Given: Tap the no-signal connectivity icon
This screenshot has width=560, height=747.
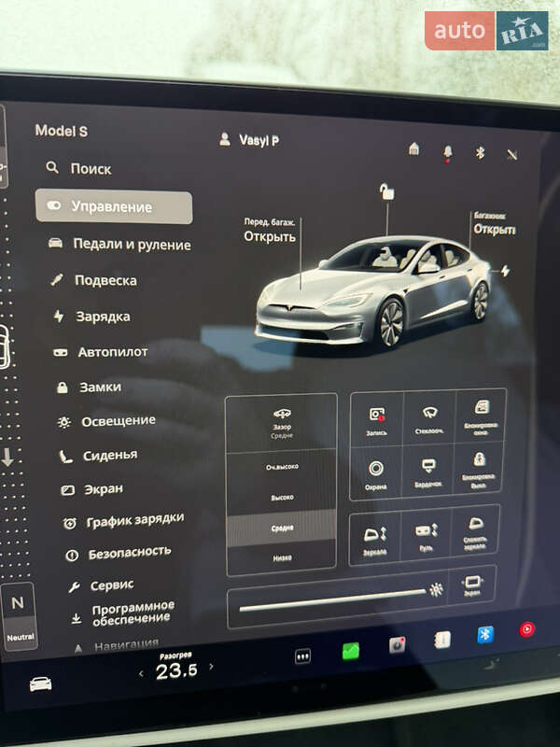Looking at the screenshot, I should coord(512,154).
